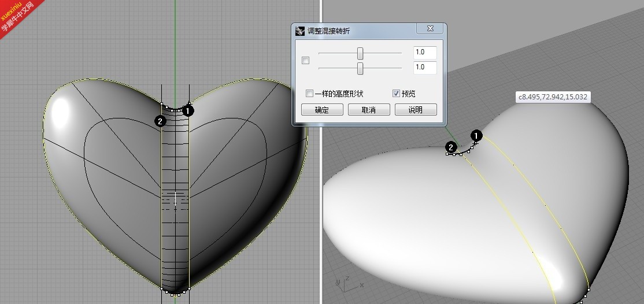Screen dimensions: 644x304
Task: Click the 取消 button
Action: 369,110
